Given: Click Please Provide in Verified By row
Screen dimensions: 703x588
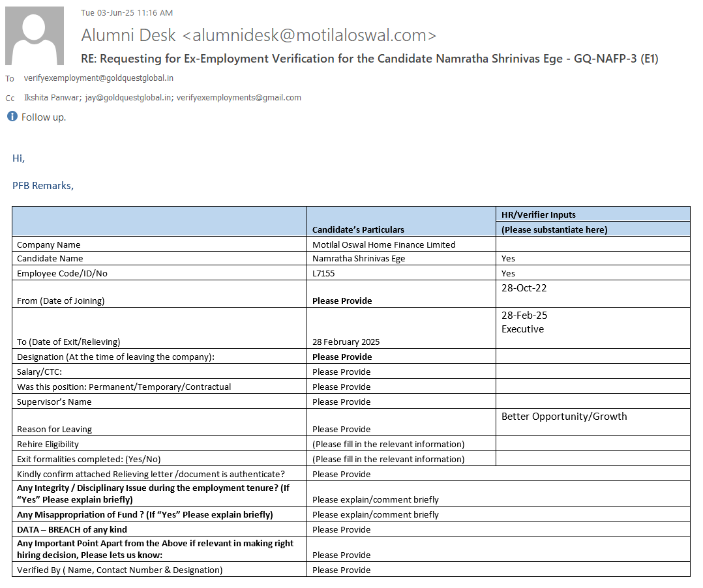Looking at the screenshot, I should 341,570.
